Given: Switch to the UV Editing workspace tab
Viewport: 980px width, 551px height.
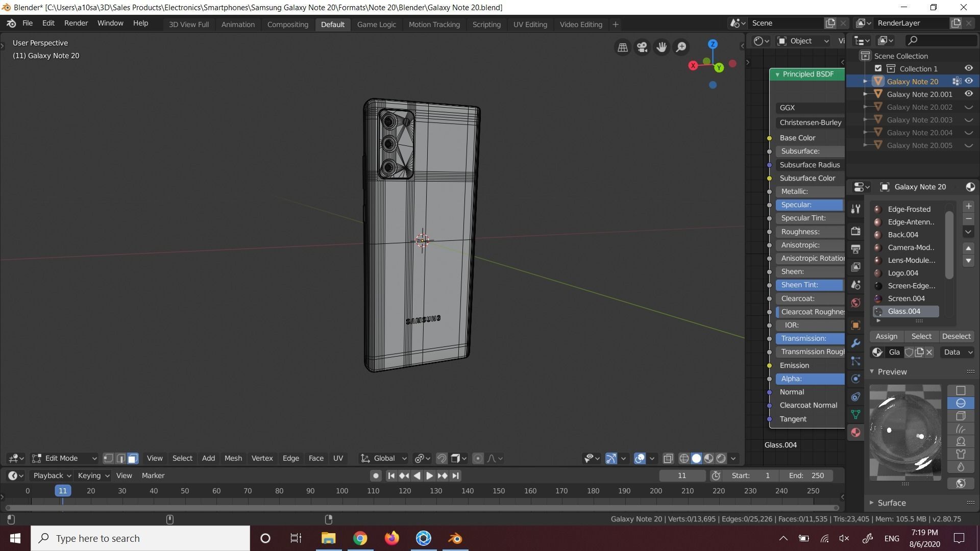Looking at the screenshot, I should (x=530, y=24).
